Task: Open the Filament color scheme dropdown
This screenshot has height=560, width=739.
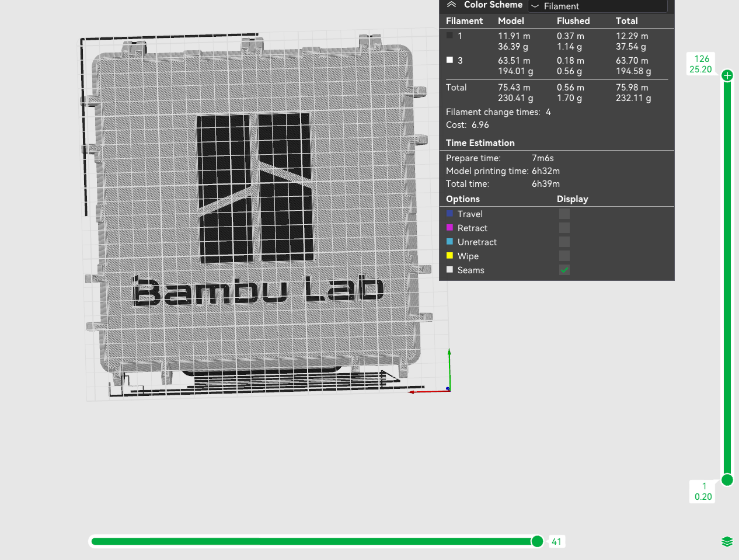Action: [x=597, y=6]
